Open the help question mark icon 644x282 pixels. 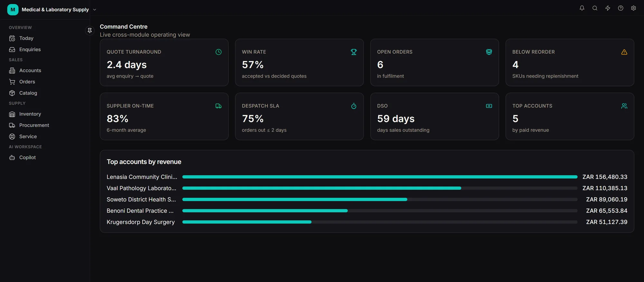coord(620,8)
